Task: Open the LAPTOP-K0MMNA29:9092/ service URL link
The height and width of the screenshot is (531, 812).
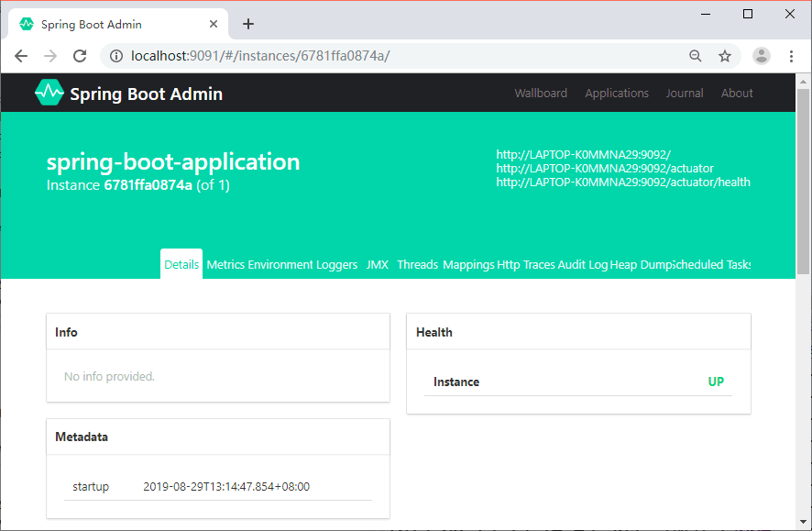Action: 583,154
